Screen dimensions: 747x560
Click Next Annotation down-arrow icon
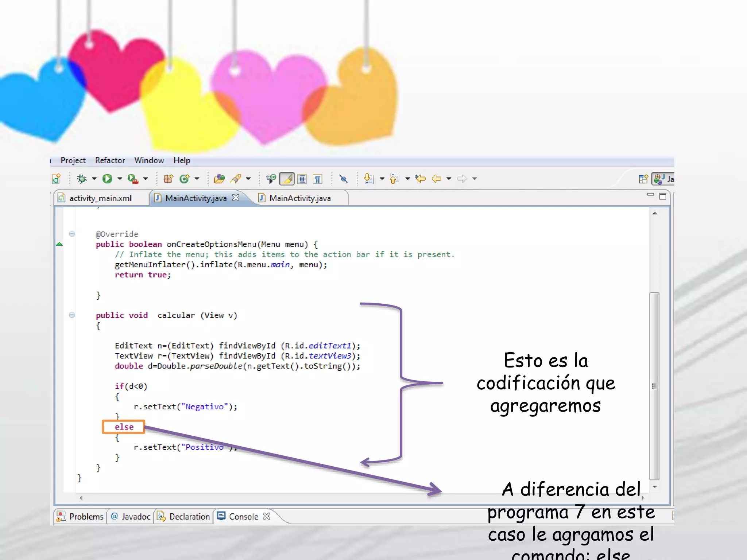point(369,179)
